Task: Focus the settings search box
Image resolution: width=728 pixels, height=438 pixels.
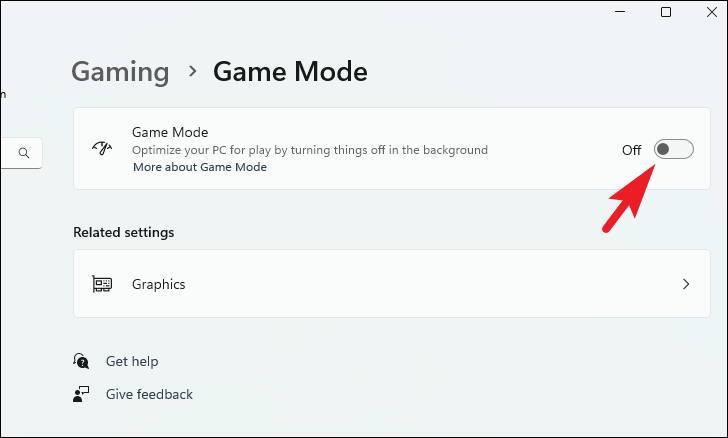Action: [21, 153]
